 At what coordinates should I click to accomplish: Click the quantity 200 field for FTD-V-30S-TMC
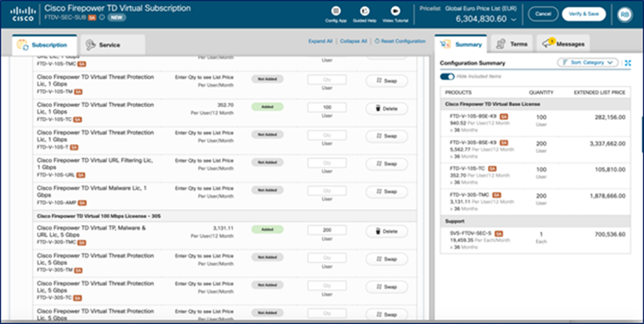(327, 231)
